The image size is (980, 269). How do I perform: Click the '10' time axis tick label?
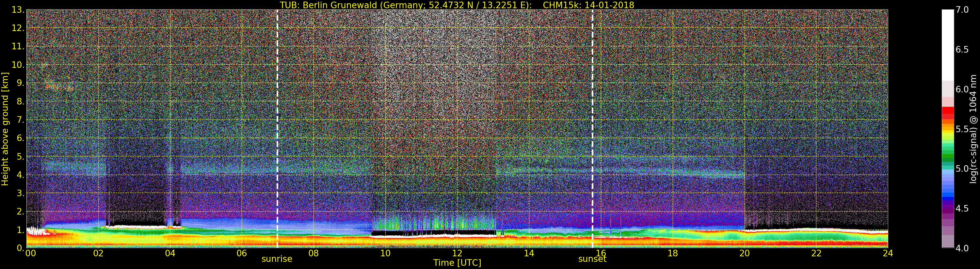tap(385, 253)
